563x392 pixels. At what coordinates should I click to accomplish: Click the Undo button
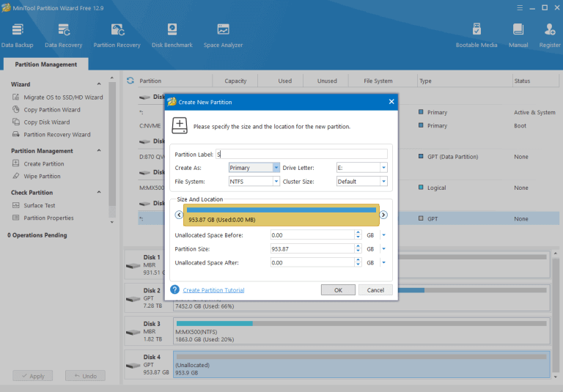(86, 376)
